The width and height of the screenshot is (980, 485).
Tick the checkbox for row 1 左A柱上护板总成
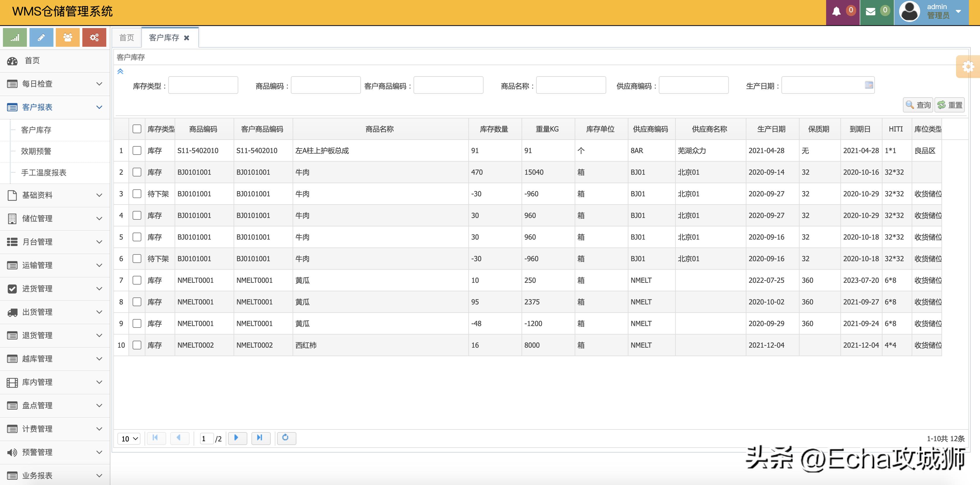pos(137,150)
